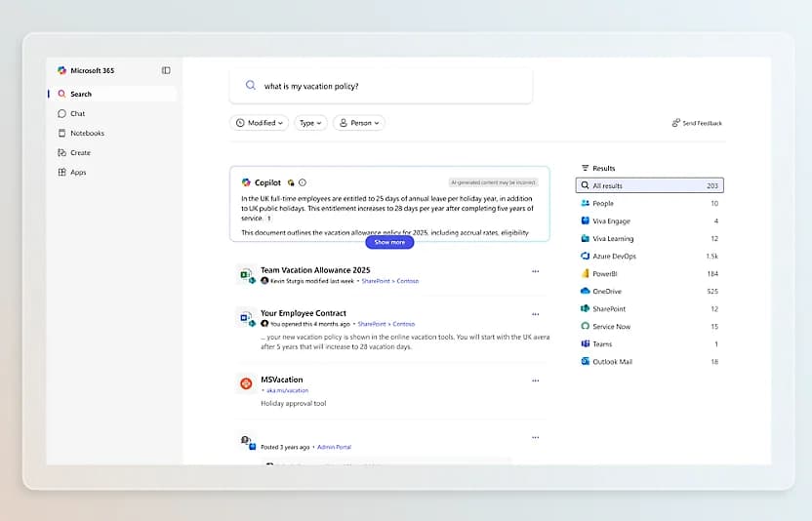Click the info icon beside Copilot heading

tap(303, 182)
